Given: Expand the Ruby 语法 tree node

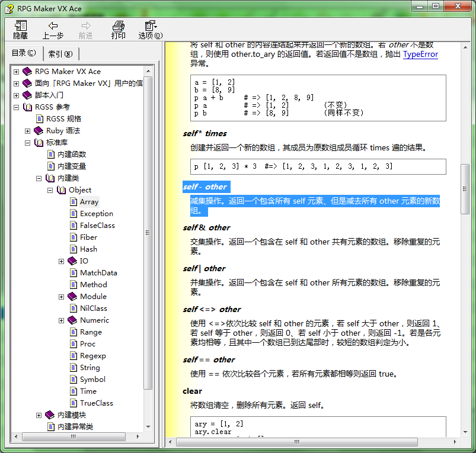Looking at the screenshot, I should click(27, 131).
